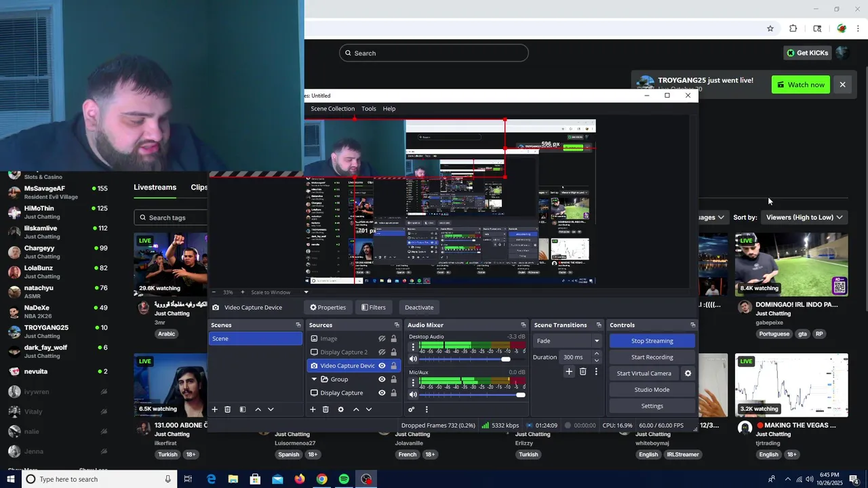Remove scene transition trash icon
868x488 pixels.
583,371
